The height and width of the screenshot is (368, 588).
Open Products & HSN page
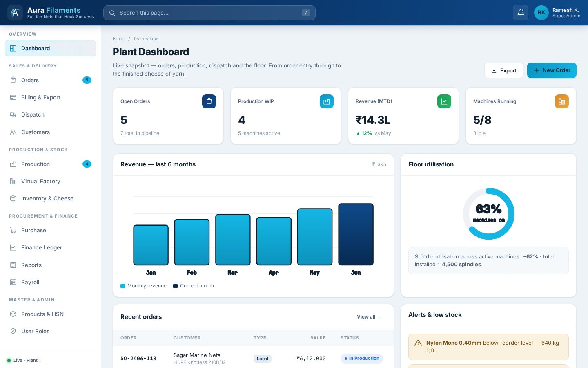pyautogui.click(x=50, y=314)
